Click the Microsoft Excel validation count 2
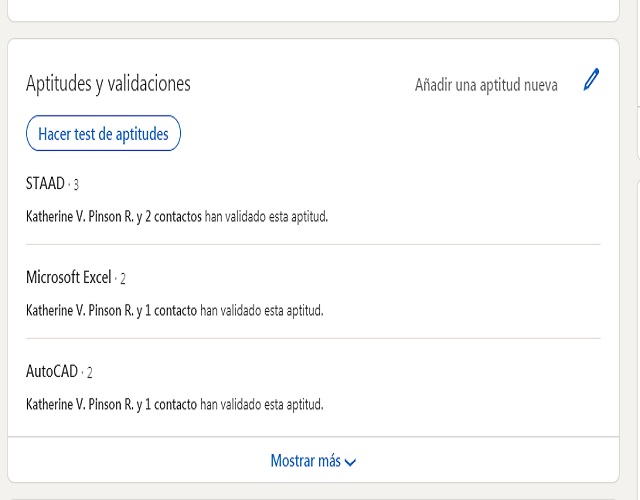640x500 pixels. pyautogui.click(x=122, y=279)
